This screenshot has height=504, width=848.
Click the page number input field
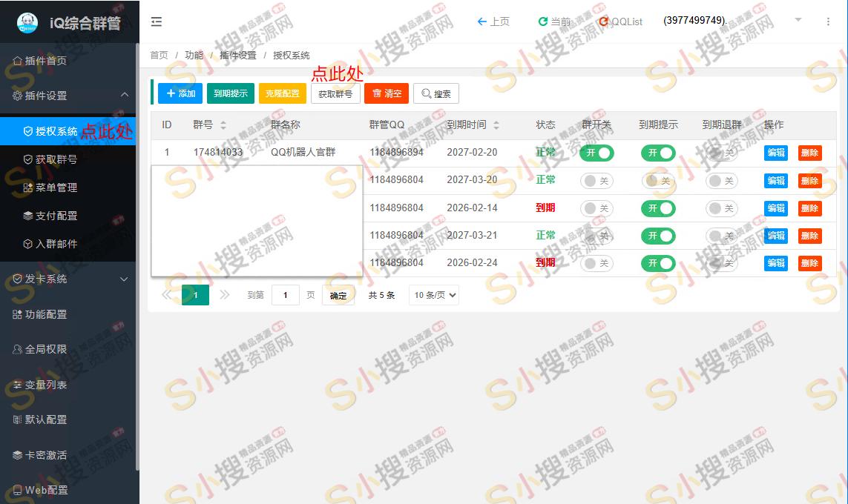click(285, 295)
